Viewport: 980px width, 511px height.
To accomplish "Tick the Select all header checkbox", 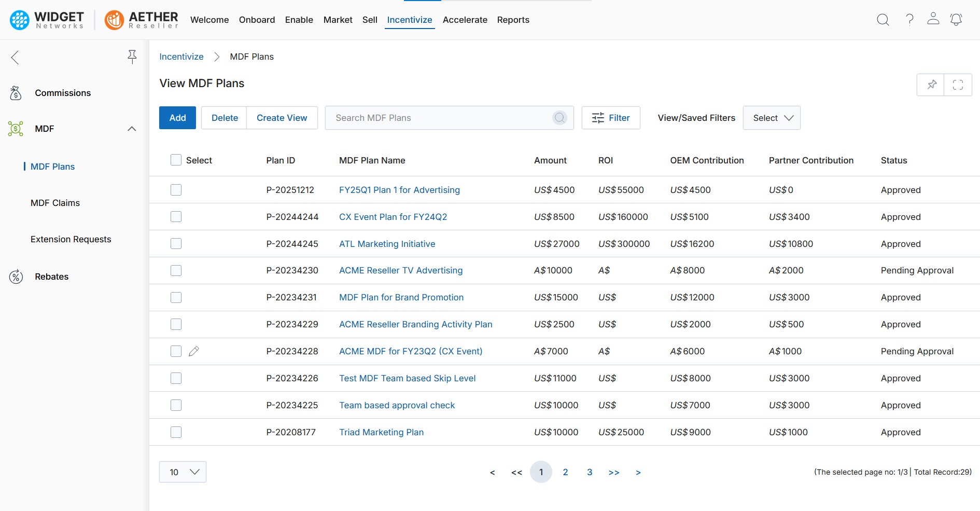I will (x=176, y=160).
